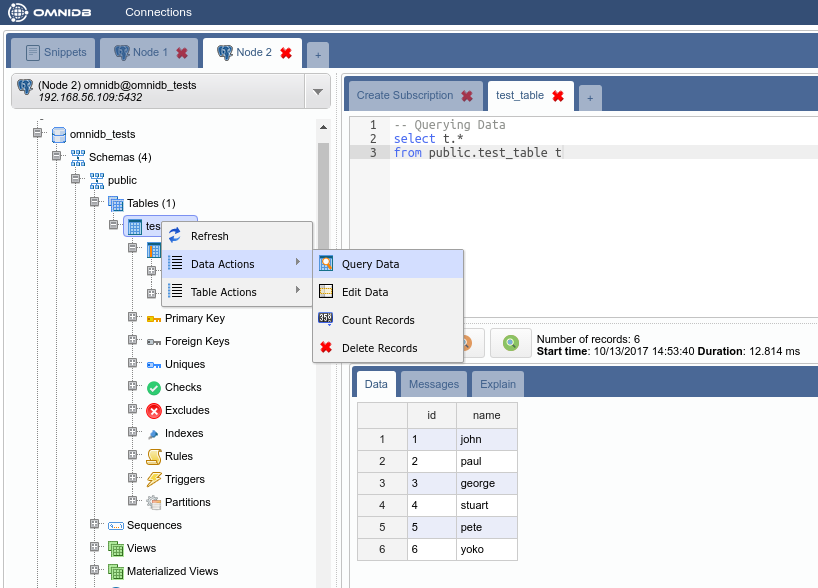
Task: Click the Edit Data grid icon
Action: 326,292
